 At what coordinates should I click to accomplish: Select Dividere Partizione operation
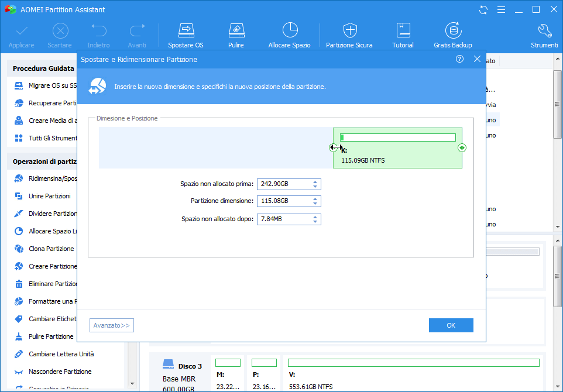coord(46,214)
